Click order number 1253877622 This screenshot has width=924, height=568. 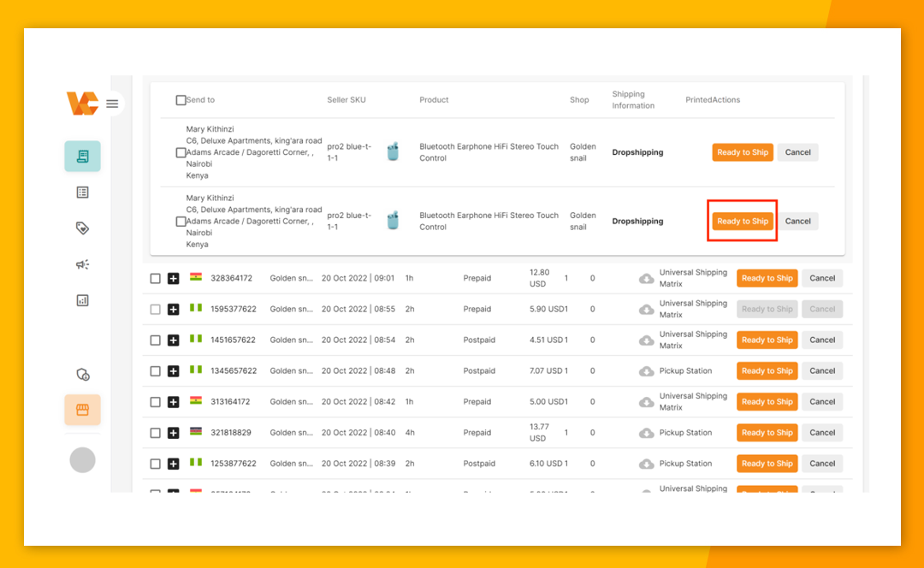(234, 464)
